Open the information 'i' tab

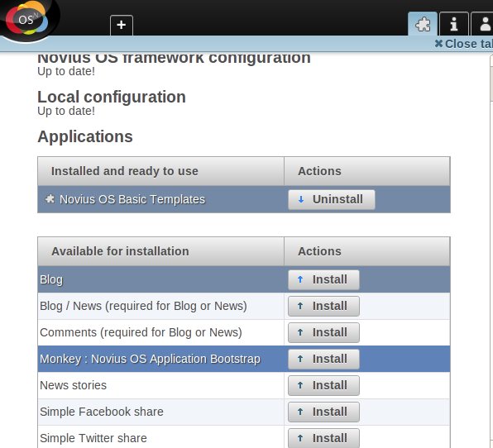point(453,24)
